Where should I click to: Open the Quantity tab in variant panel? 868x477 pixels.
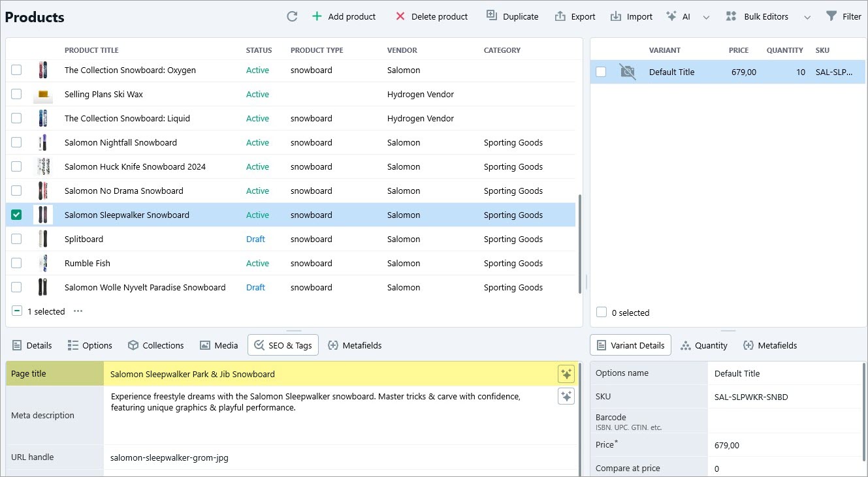coord(703,345)
